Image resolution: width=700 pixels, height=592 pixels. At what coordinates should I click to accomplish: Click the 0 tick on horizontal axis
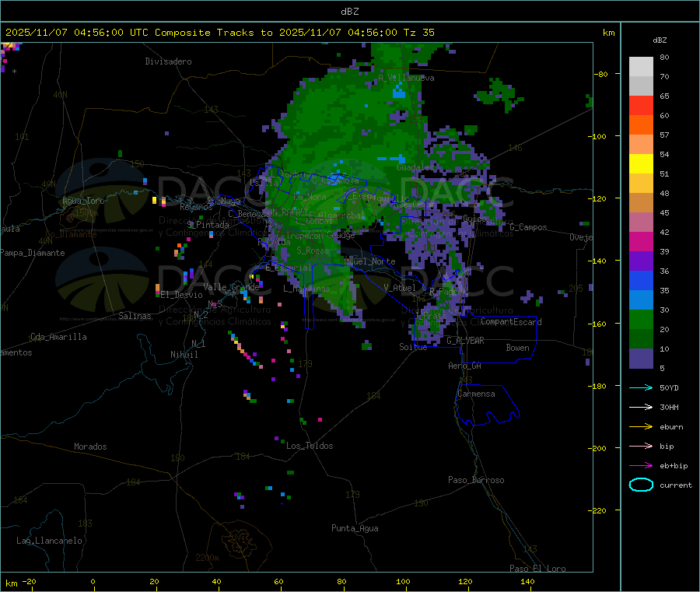click(93, 581)
